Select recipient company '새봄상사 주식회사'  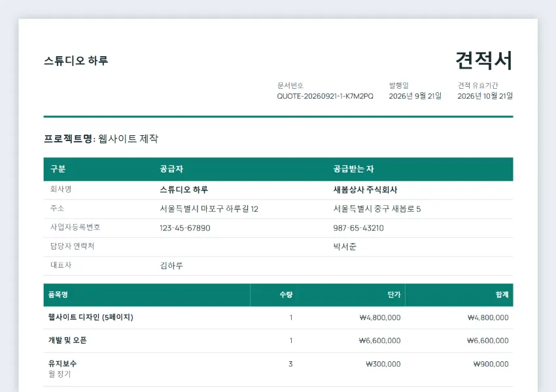(x=365, y=190)
